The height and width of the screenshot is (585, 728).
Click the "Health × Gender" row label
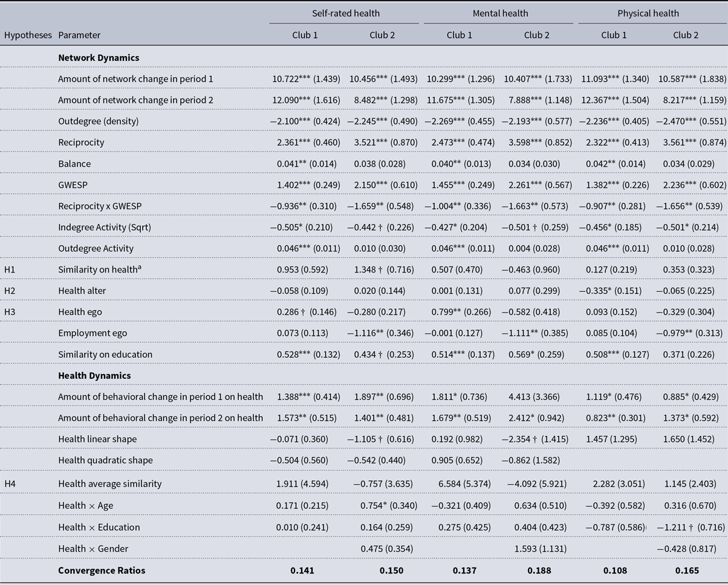93,549
